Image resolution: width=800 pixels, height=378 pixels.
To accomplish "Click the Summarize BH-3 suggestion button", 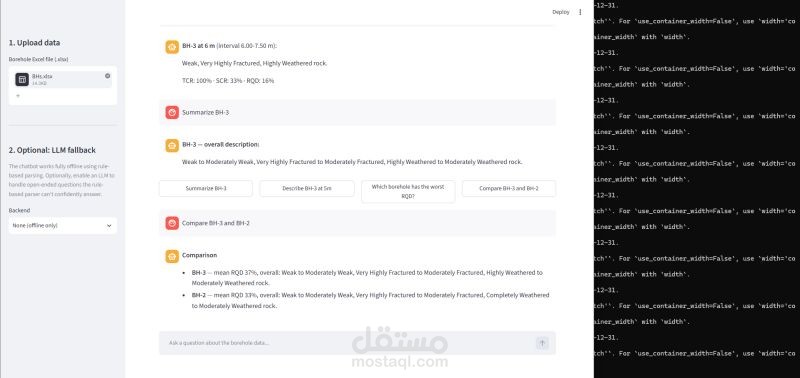I will [x=206, y=188].
